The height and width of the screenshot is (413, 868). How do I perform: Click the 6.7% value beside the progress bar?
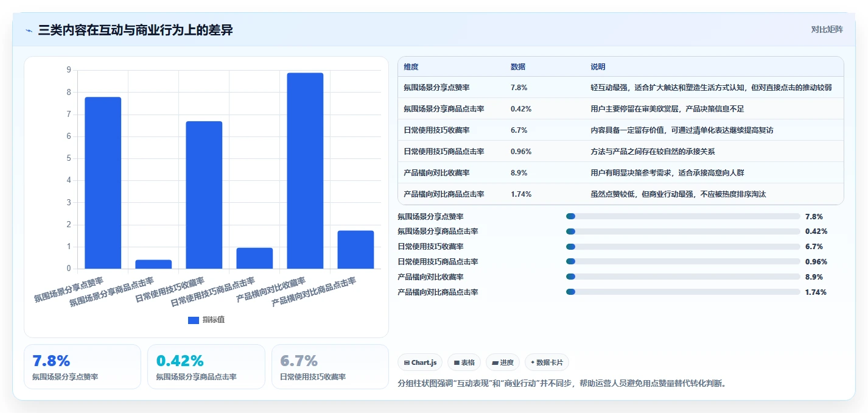[814, 247]
